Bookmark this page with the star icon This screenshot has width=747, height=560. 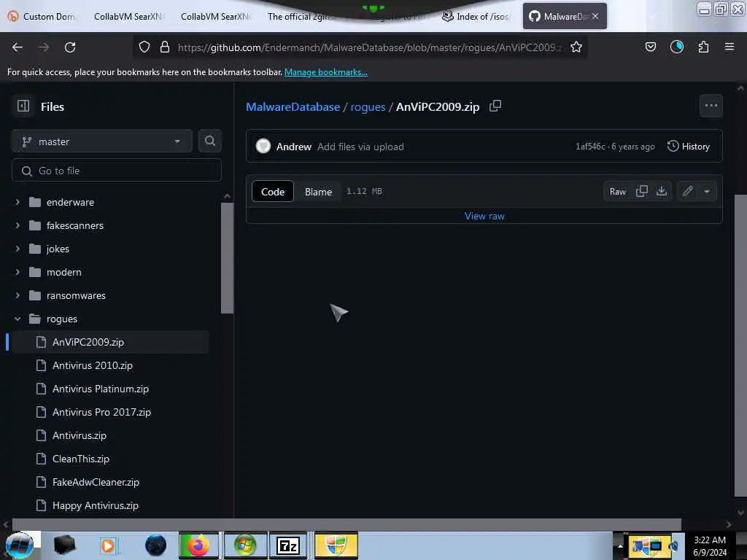[576, 47]
